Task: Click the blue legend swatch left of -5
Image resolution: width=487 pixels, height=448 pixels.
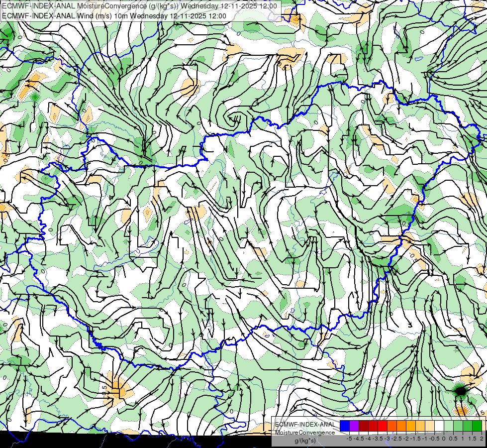Action: [345, 426]
